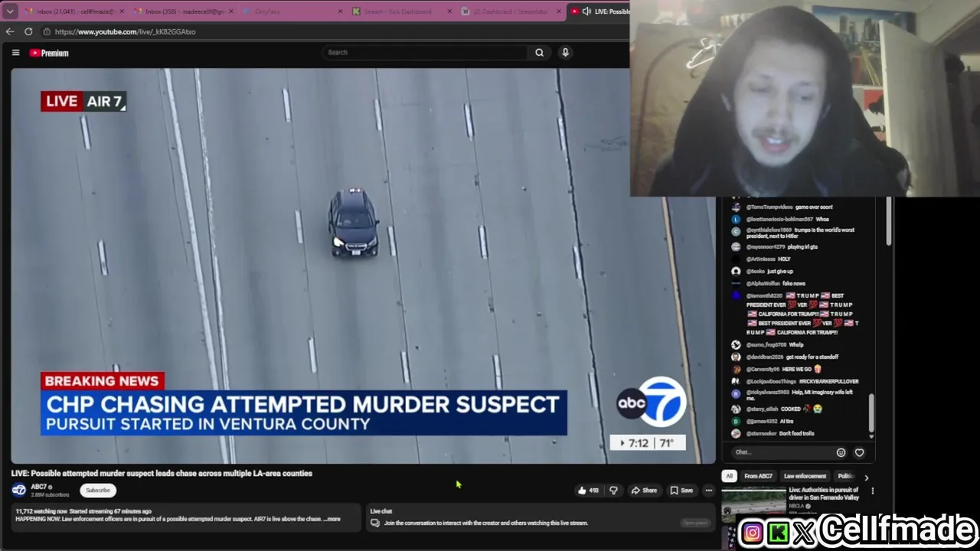This screenshot has height=551, width=980.
Task: Like the live stream video
Action: (x=588, y=491)
